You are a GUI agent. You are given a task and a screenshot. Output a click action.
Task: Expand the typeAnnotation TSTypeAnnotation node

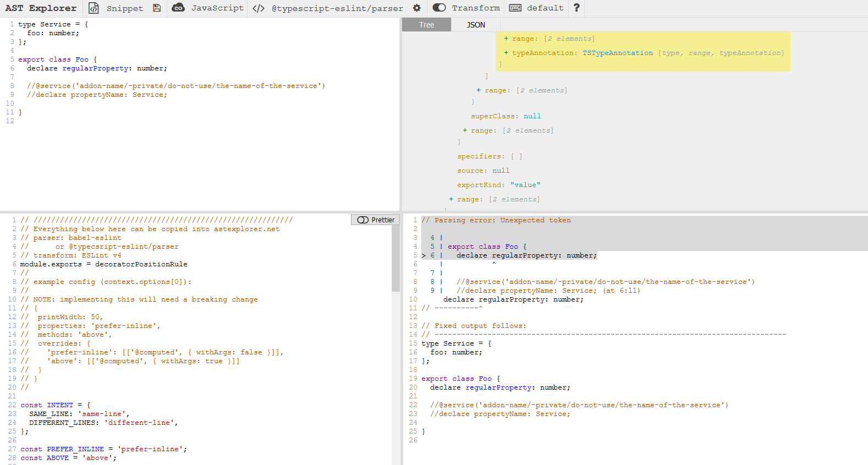[506, 53]
